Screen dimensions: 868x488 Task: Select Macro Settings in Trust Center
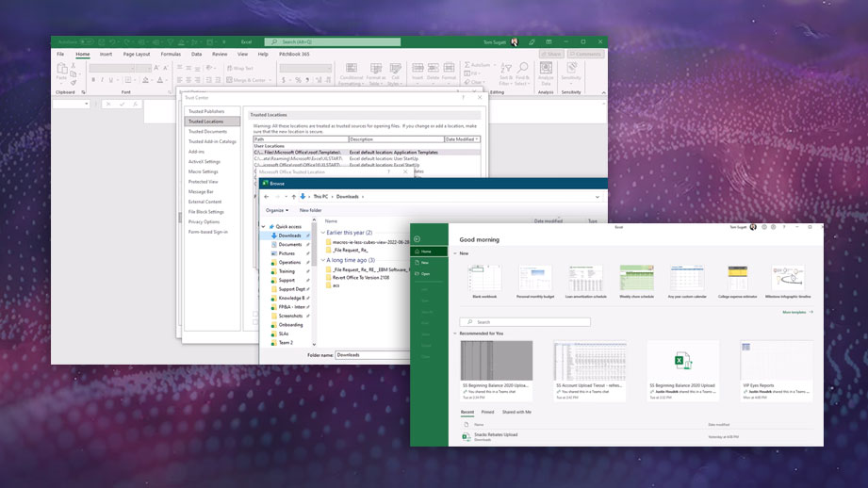[x=204, y=171]
